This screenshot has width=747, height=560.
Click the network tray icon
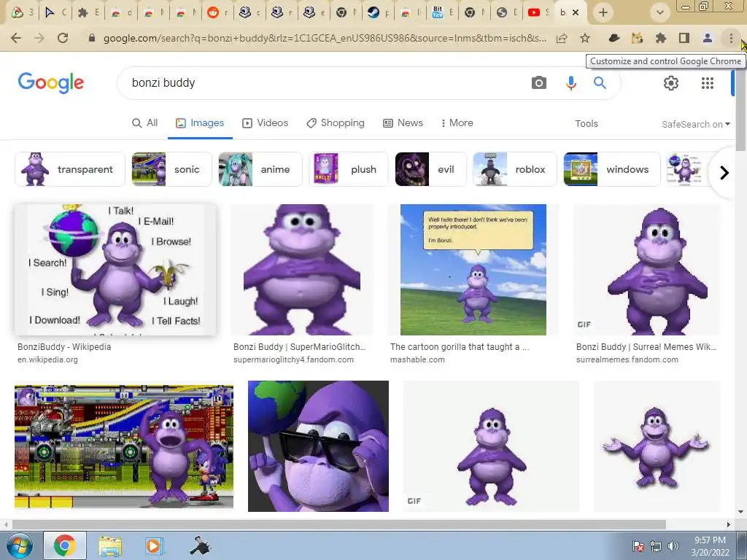656,546
